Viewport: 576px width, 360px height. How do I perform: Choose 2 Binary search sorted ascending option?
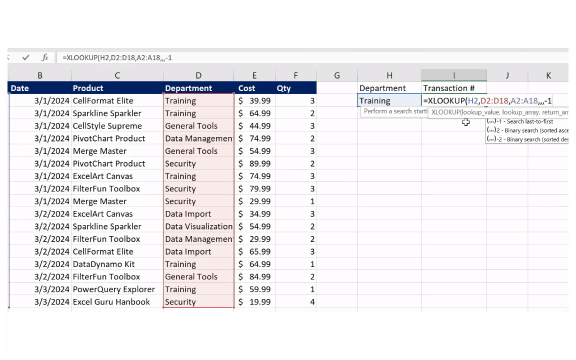point(527,130)
